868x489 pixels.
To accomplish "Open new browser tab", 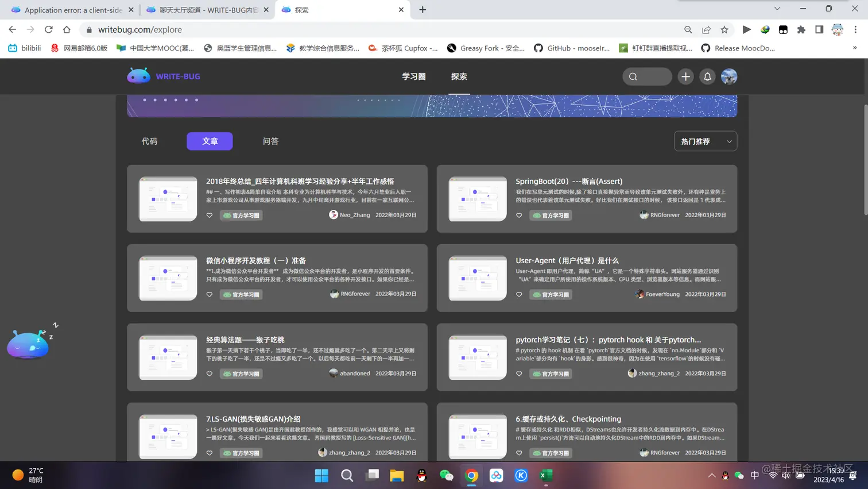I will pos(423,10).
